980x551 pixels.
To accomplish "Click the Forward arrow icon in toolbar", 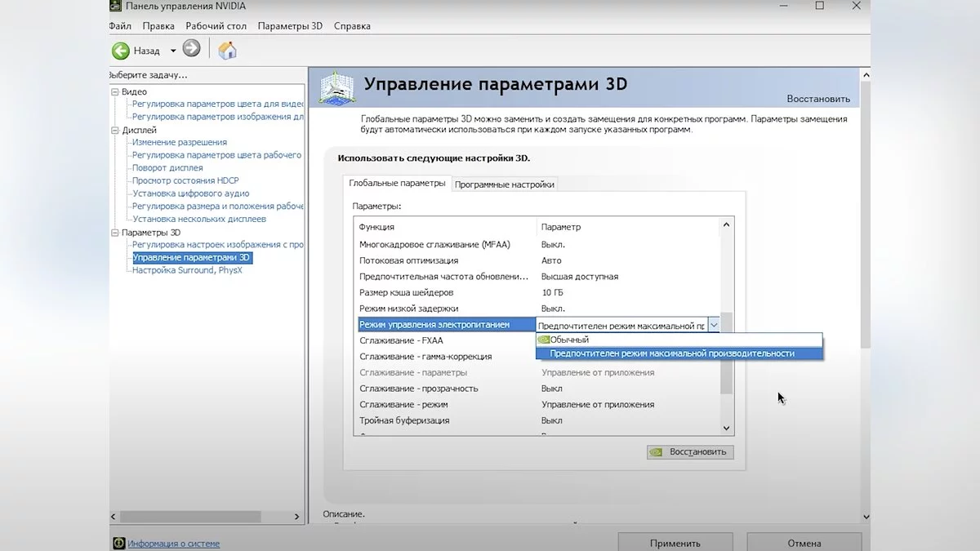I will coord(191,49).
